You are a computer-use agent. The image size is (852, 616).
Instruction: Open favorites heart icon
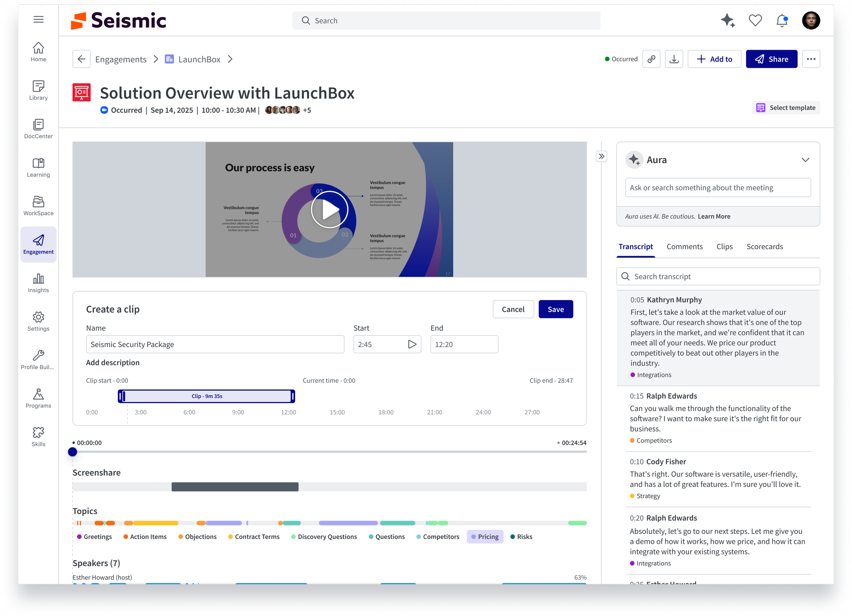coord(755,20)
